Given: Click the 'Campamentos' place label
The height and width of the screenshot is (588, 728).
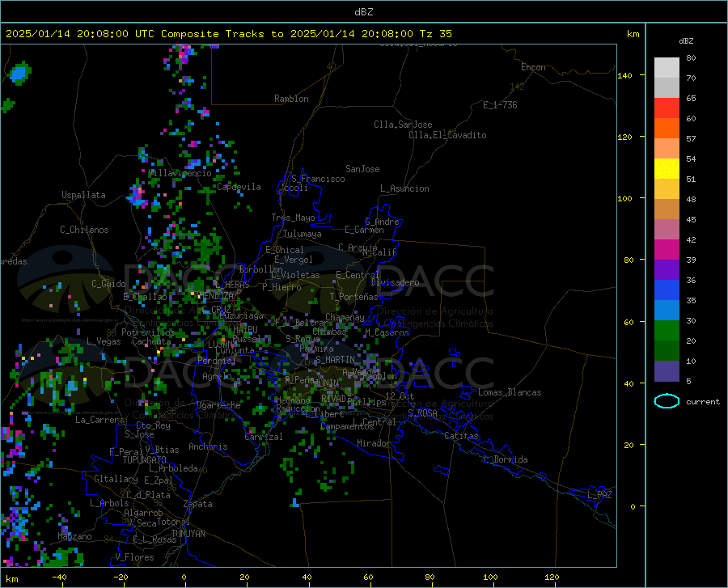Looking at the screenshot, I should pos(347,426).
